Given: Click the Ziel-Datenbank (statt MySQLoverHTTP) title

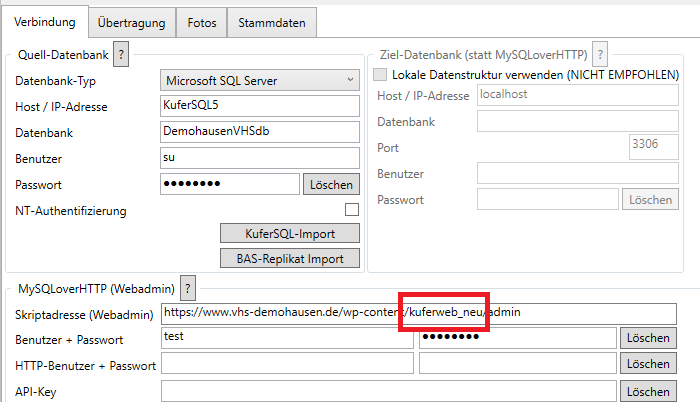Looking at the screenshot, I should pos(483,55).
